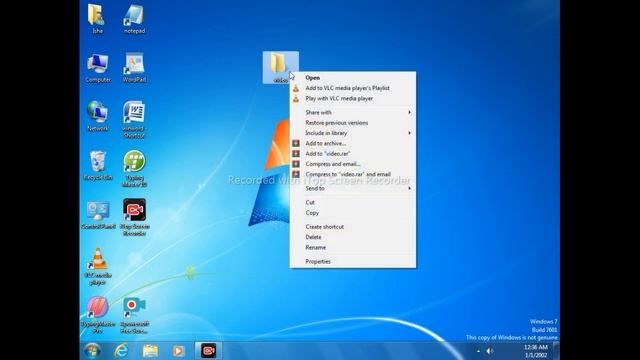640x360 pixels.
Task: Select the blue free screen recorder shortcut
Action: (134, 315)
